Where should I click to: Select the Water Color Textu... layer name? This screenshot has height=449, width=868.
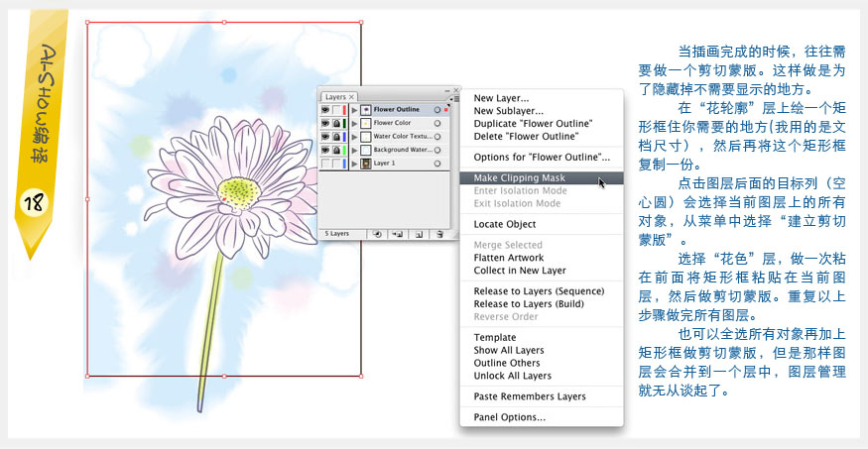[403, 136]
